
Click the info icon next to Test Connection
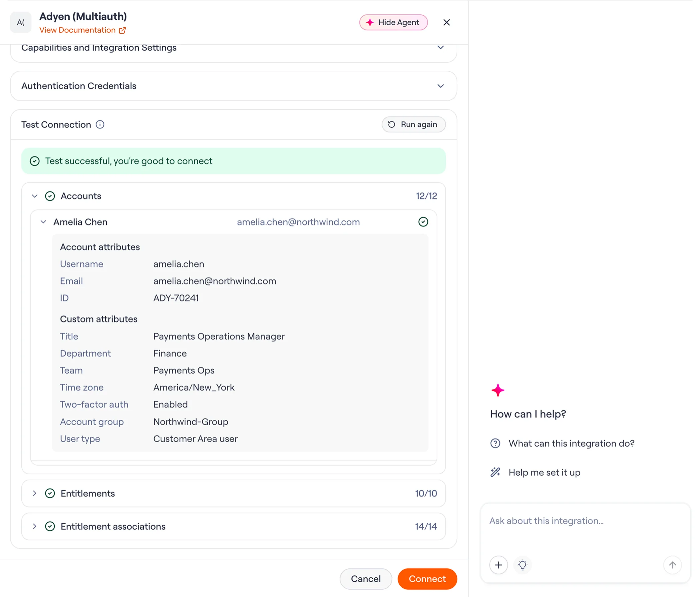click(x=100, y=124)
